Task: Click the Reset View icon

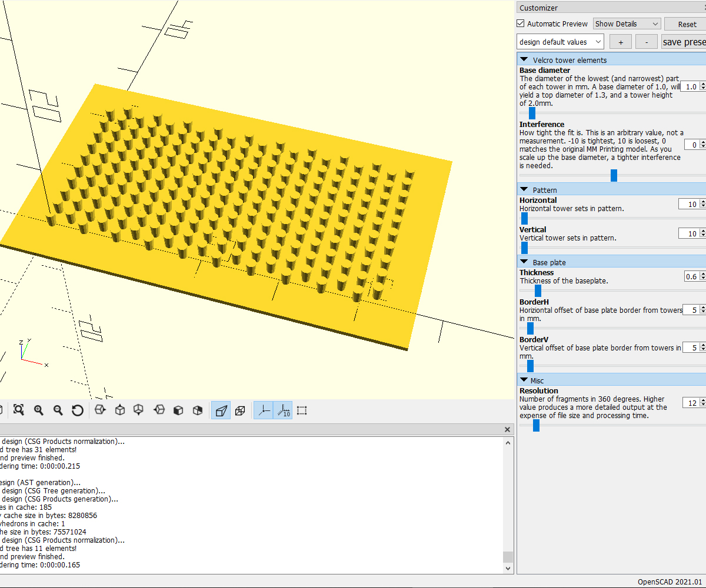Action: click(78, 410)
